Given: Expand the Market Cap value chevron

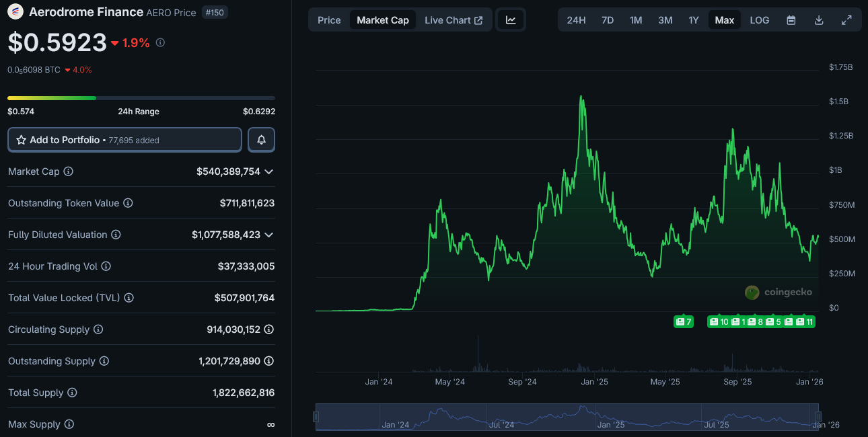Looking at the screenshot, I should (268, 171).
